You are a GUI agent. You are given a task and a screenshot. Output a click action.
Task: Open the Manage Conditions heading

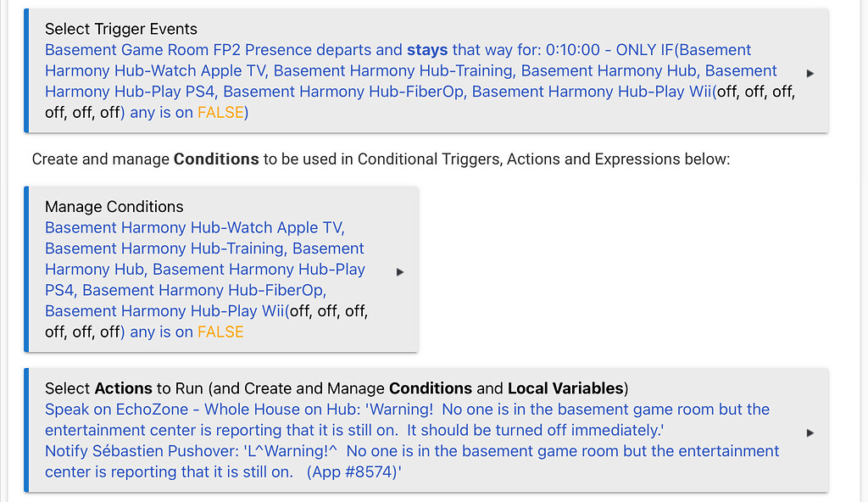pos(114,207)
